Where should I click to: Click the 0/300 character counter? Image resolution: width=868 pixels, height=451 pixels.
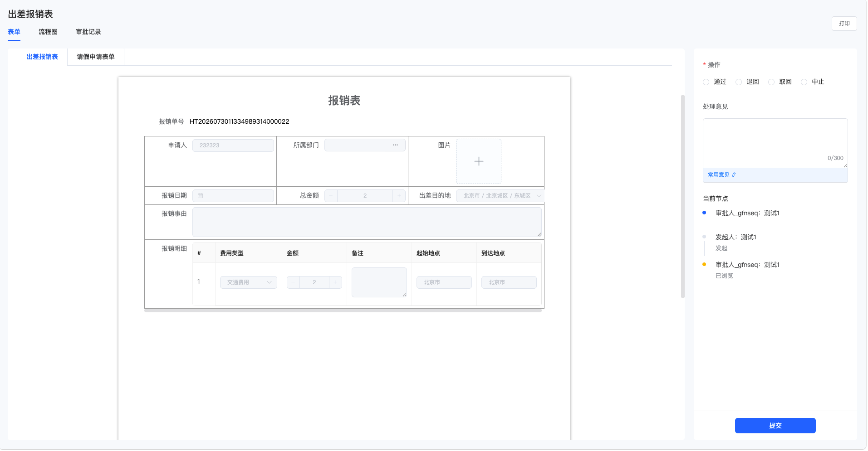pyautogui.click(x=835, y=158)
